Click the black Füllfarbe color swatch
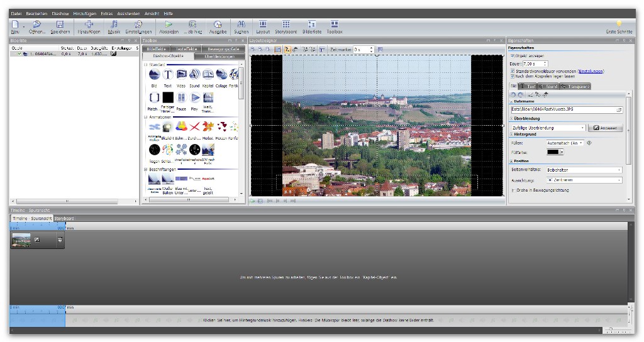 click(x=552, y=152)
